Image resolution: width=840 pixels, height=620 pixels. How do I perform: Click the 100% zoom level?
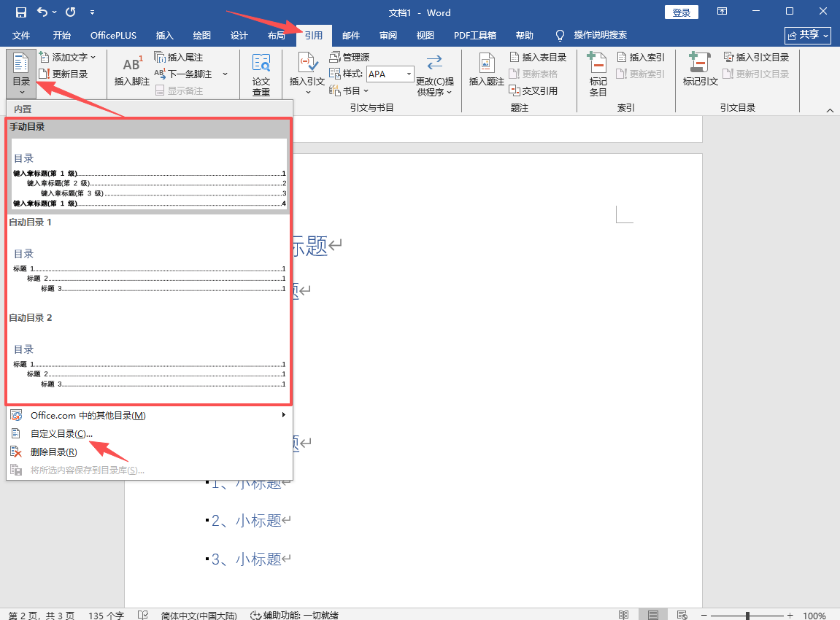pyautogui.click(x=814, y=615)
